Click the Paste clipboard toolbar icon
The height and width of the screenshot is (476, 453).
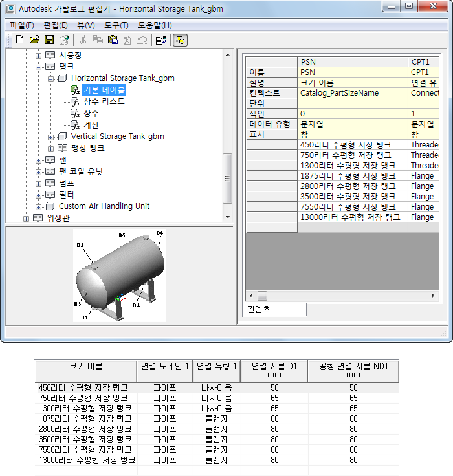pos(113,39)
